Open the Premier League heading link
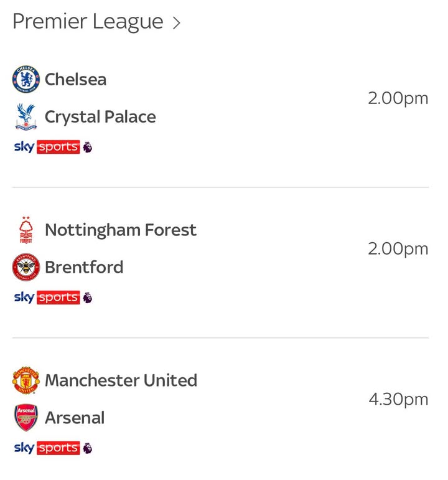 (88, 22)
